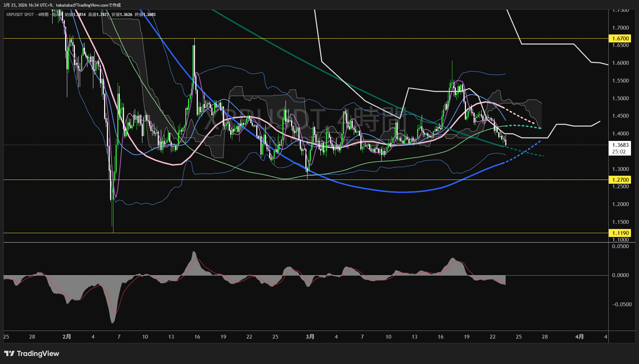Click the 4月 month marker on time axis

pos(579,337)
